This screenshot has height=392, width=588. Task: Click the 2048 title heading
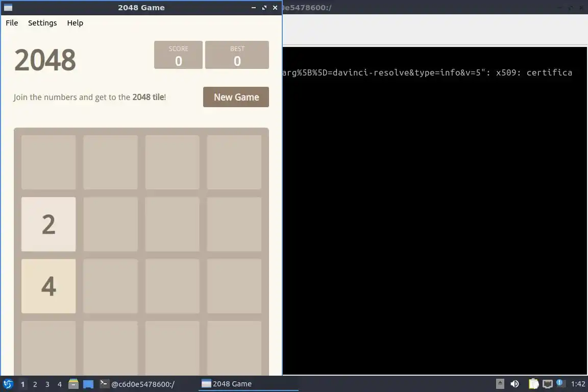click(45, 60)
